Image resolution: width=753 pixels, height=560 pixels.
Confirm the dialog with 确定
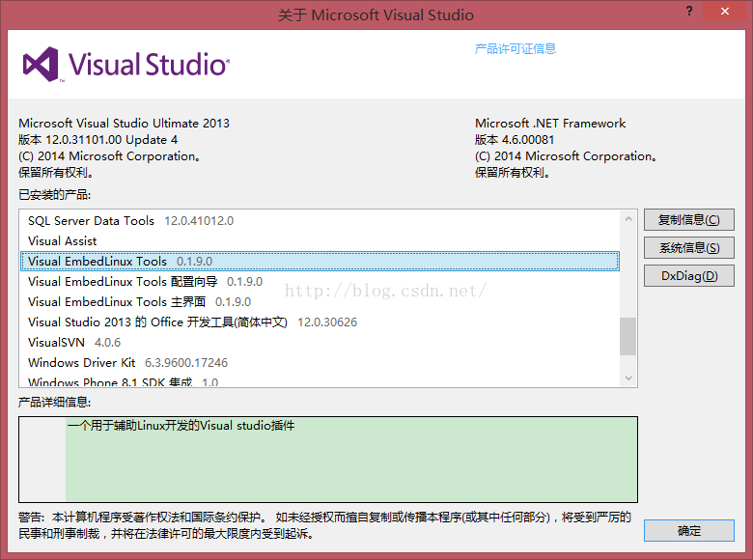point(688,531)
